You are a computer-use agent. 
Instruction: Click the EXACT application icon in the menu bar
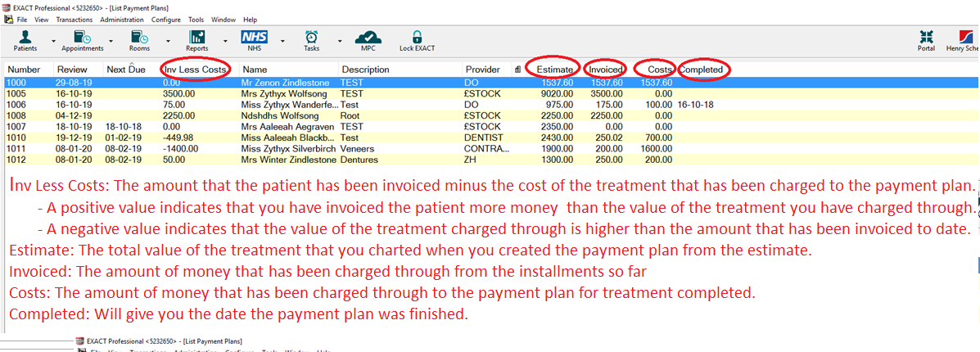[x=8, y=20]
